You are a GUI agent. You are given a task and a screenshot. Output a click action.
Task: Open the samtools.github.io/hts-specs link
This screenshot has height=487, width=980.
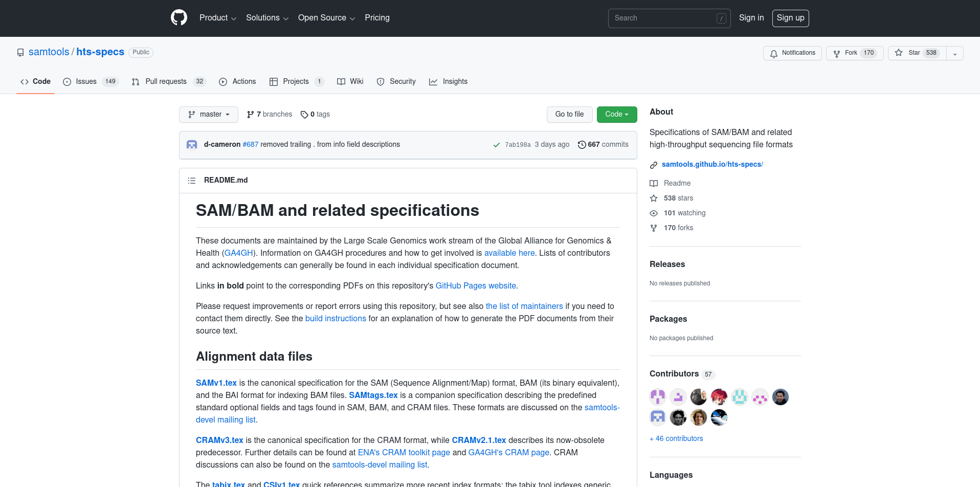pyautogui.click(x=712, y=164)
